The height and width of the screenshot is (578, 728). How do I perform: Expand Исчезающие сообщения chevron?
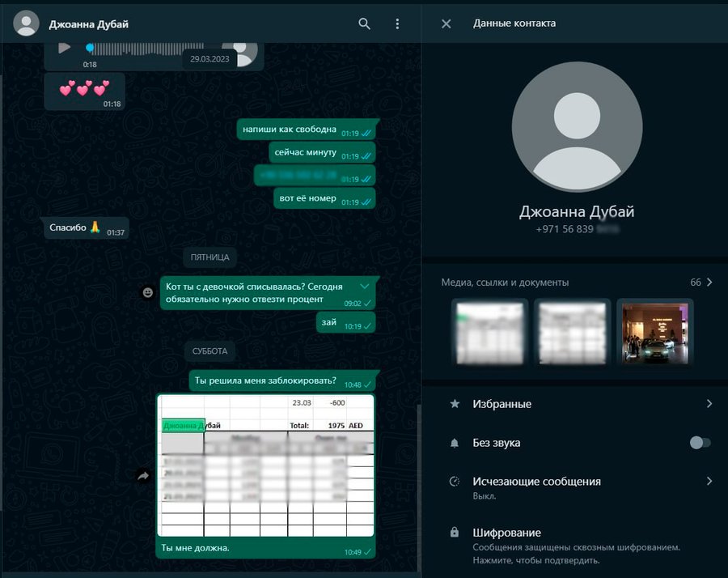[709, 481]
